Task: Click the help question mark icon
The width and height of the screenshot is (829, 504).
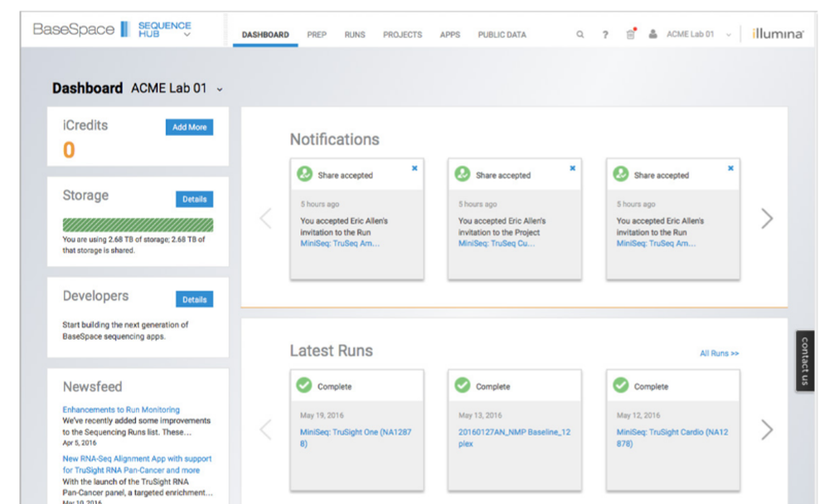Action: tap(604, 35)
